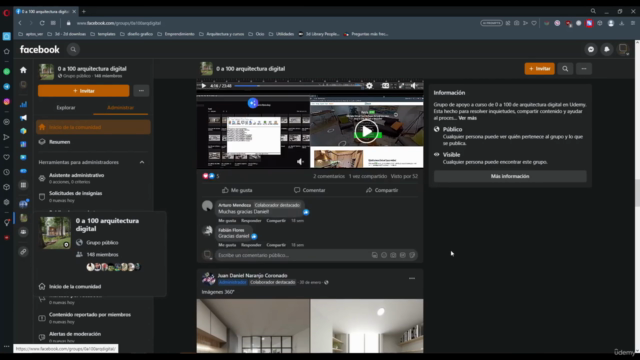
Task: Toggle the video volume speaker in the control bar
Action: pyautogui.click(x=414, y=86)
